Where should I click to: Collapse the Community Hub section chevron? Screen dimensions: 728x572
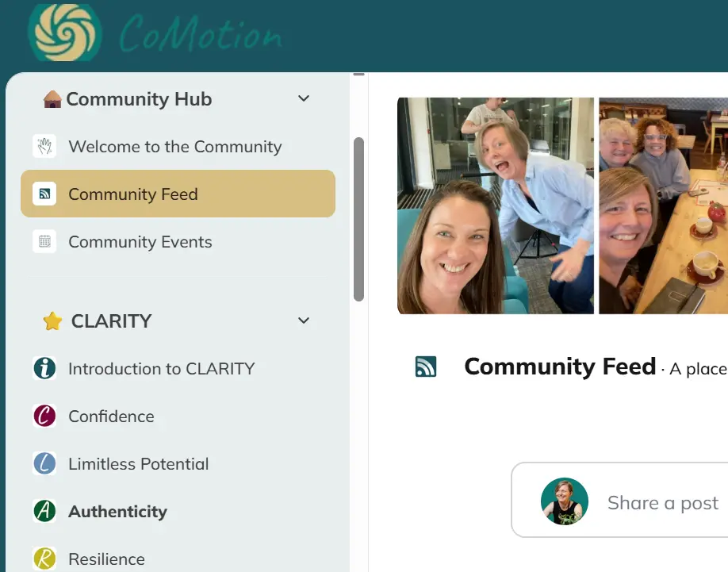coord(304,98)
